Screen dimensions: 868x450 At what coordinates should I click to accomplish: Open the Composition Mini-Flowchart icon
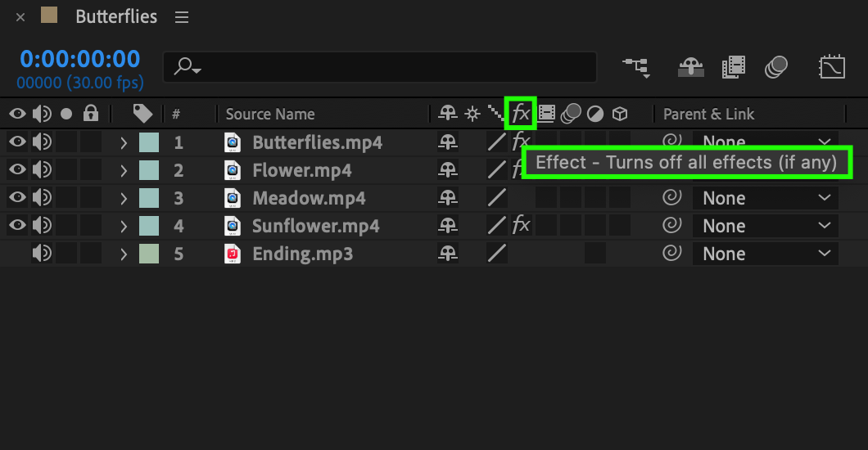point(635,67)
